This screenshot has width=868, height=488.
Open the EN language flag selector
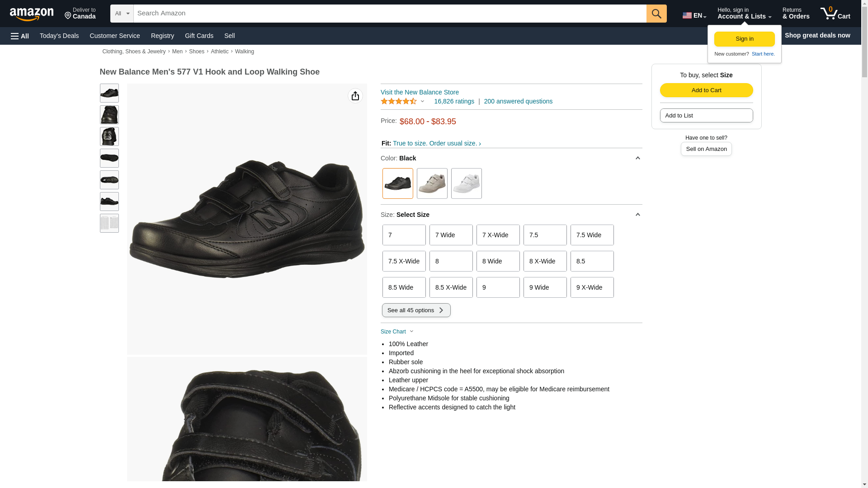(x=694, y=15)
